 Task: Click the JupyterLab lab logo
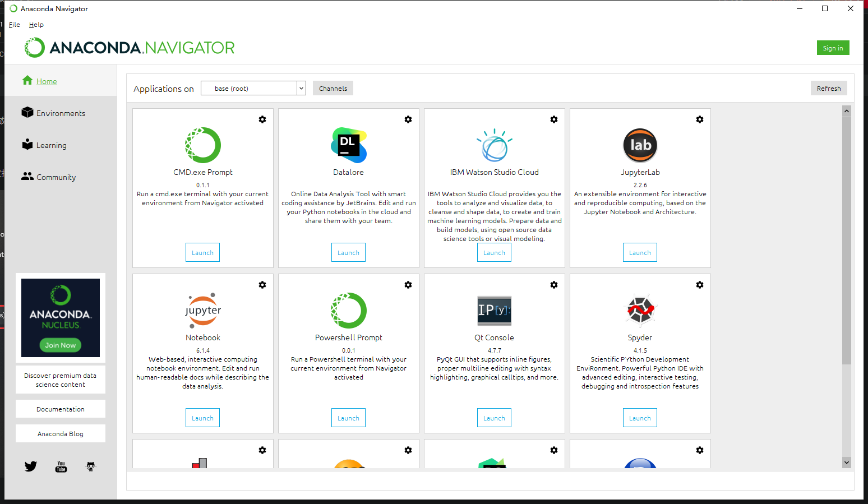640,145
